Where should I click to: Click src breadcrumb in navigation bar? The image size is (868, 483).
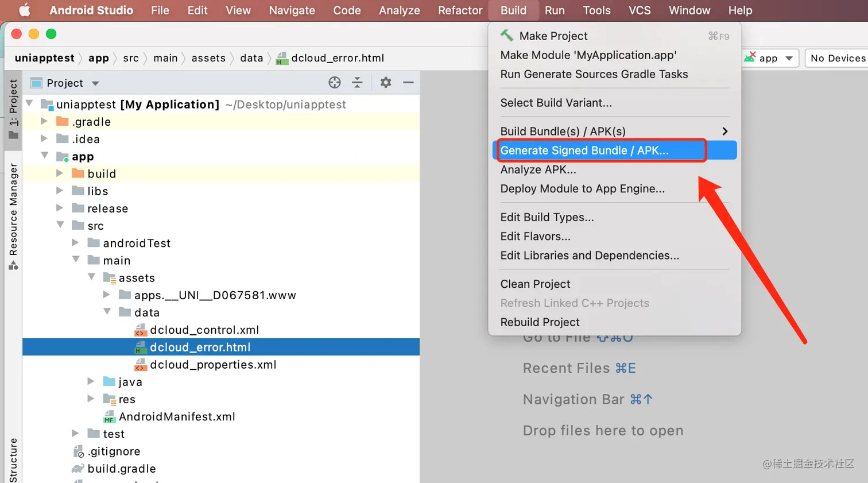pyautogui.click(x=131, y=58)
